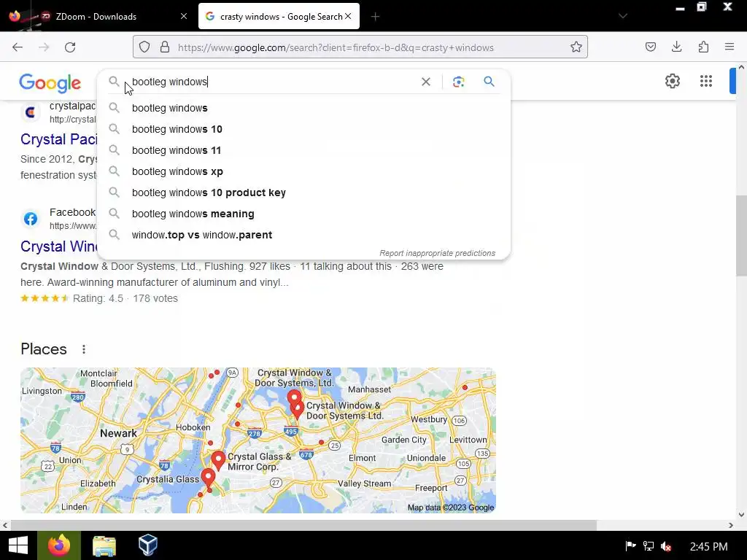The width and height of the screenshot is (747, 560).
Task: Open Save to Pocket
Action: [651, 47]
